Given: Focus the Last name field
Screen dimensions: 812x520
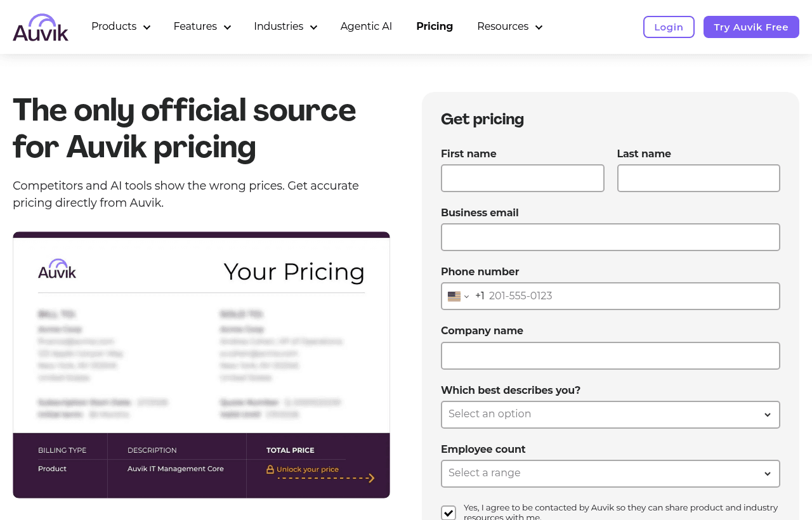Looking at the screenshot, I should (x=698, y=178).
